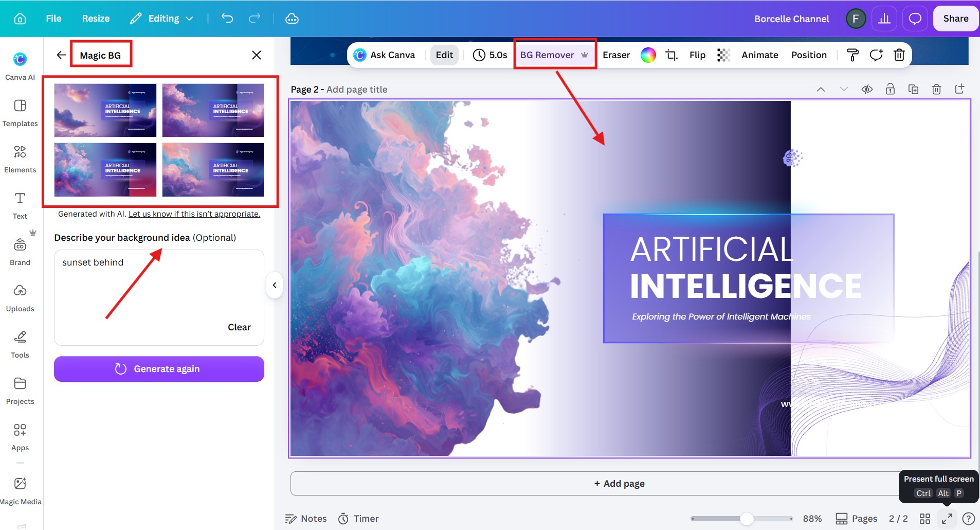Open the Text sidebar panel
This screenshot has width=980, height=530.
20,205
